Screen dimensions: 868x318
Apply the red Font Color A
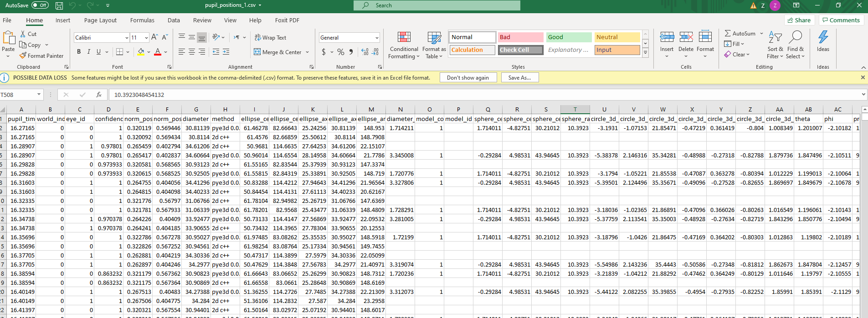[x=158, y=52]
